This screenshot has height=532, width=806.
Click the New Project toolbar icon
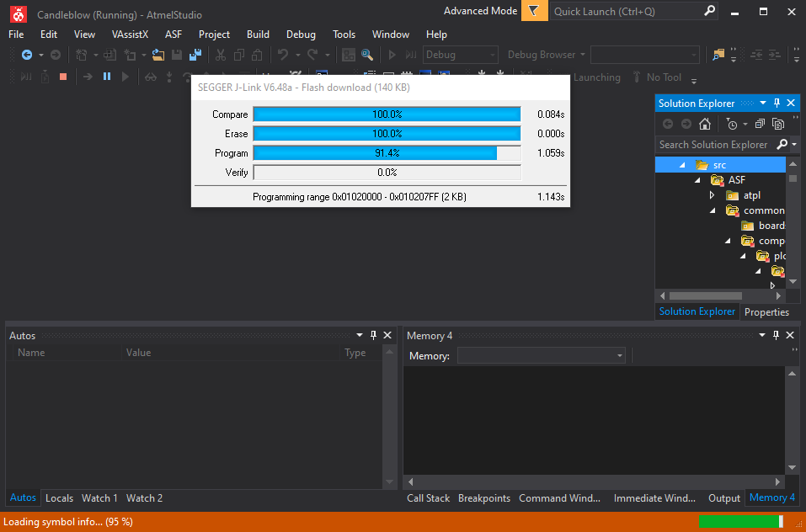[81, 55]
